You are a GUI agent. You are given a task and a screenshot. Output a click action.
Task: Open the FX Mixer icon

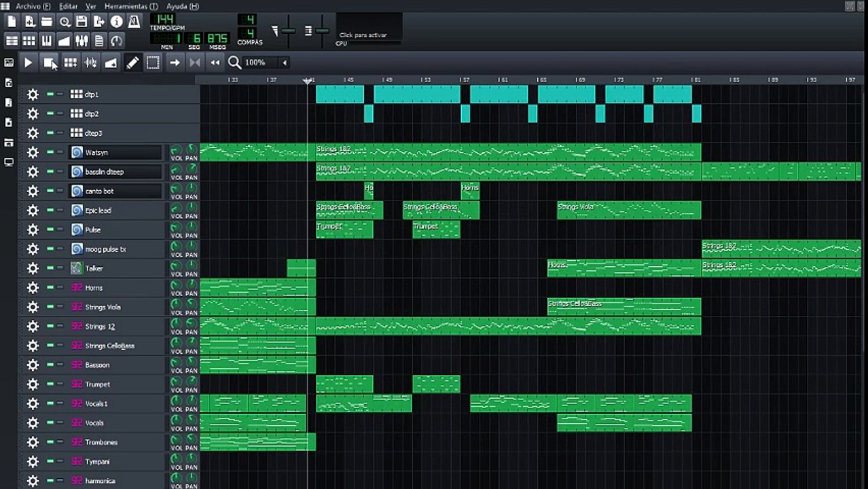(82, 41)
